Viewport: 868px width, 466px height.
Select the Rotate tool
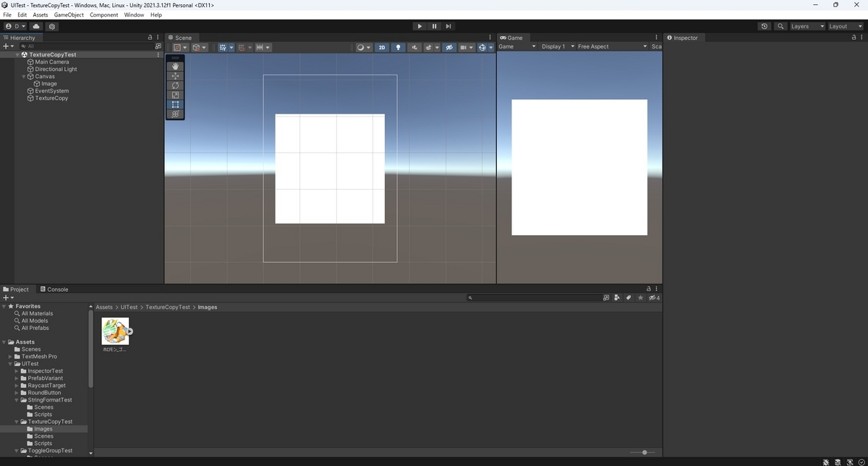click(x=175, y=85)
